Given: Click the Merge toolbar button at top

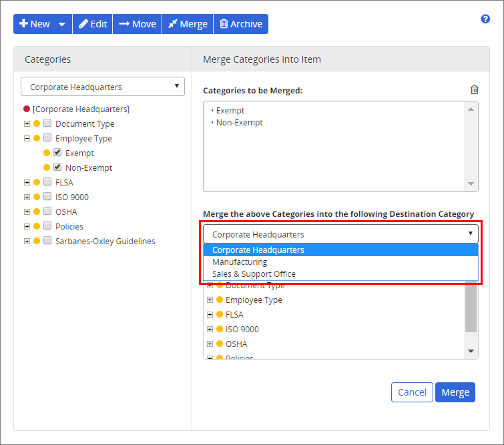Looking at the screenshot, I should 188,24.
